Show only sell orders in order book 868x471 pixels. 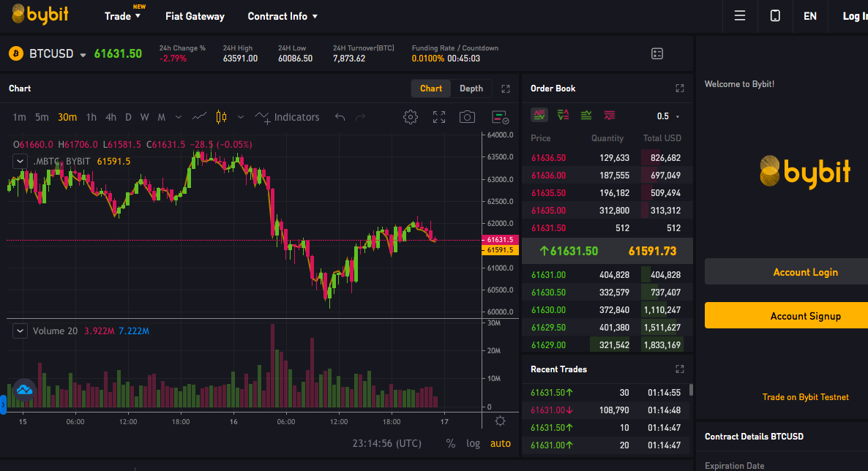[x=610, y=115]
